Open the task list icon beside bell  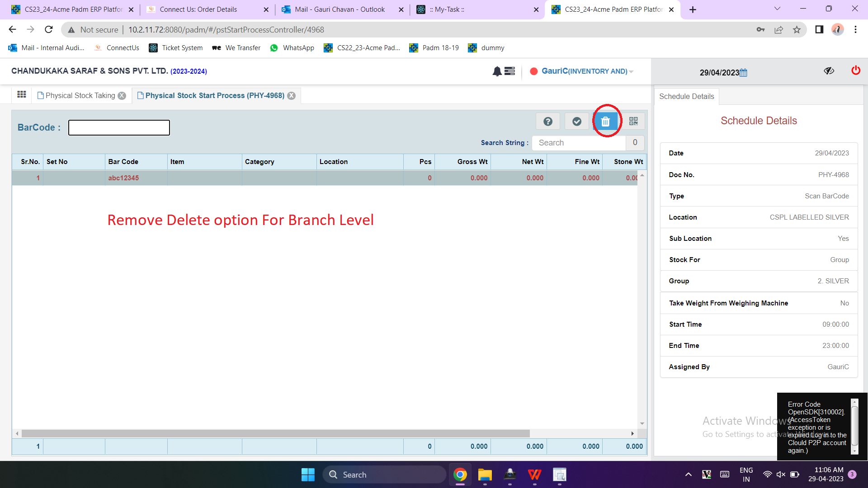point(509,71)
